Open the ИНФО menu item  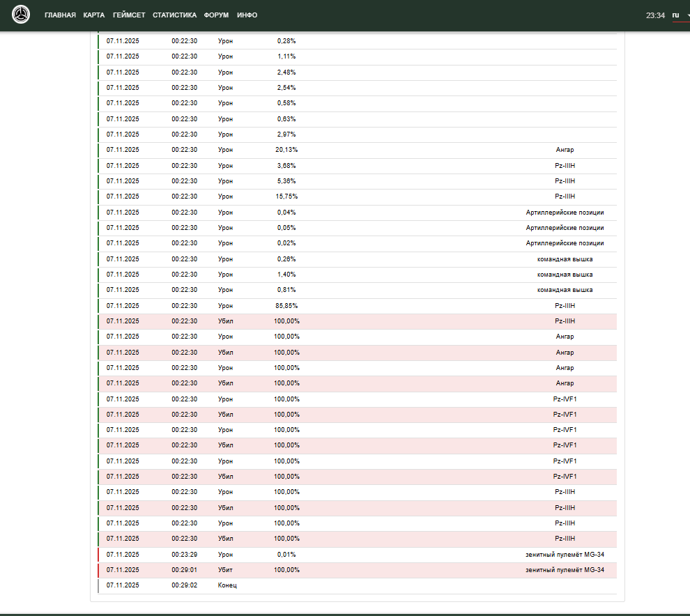pos(247,15)
